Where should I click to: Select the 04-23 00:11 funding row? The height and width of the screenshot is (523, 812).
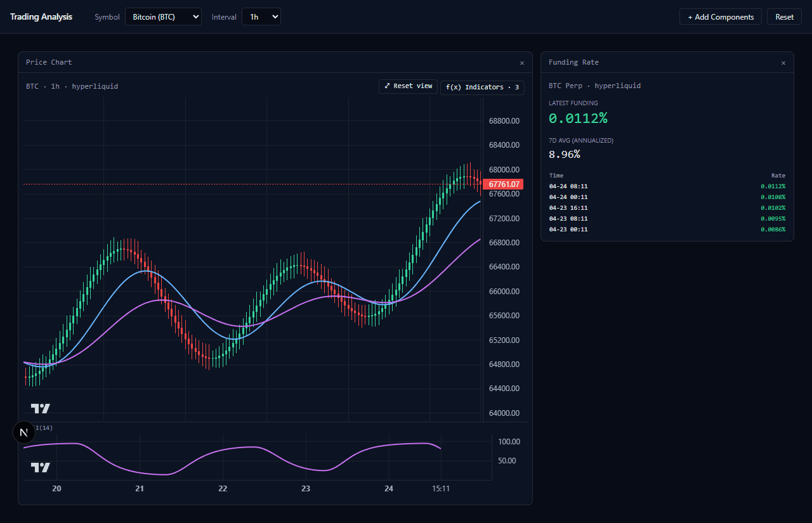point(667,229)
